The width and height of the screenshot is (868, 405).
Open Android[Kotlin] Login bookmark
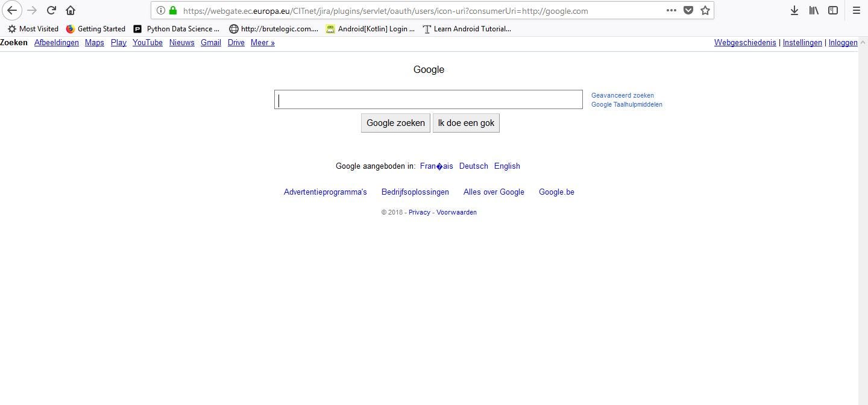point(370,28)
